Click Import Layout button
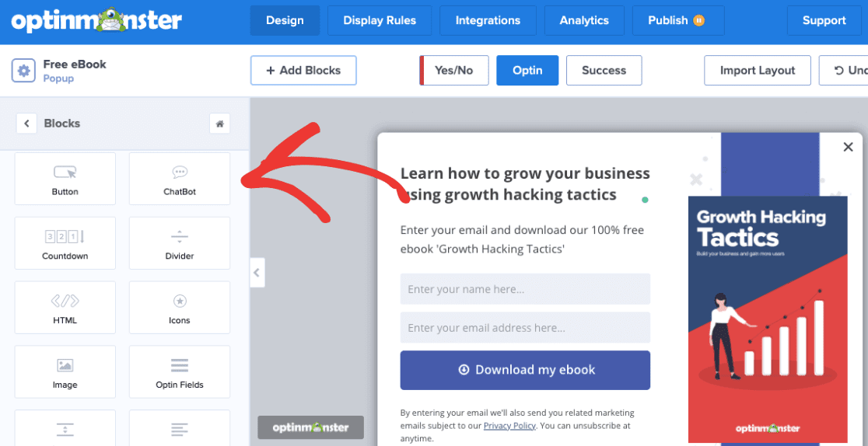This screenshot has width=868, height=446. (x=758, y=70)
